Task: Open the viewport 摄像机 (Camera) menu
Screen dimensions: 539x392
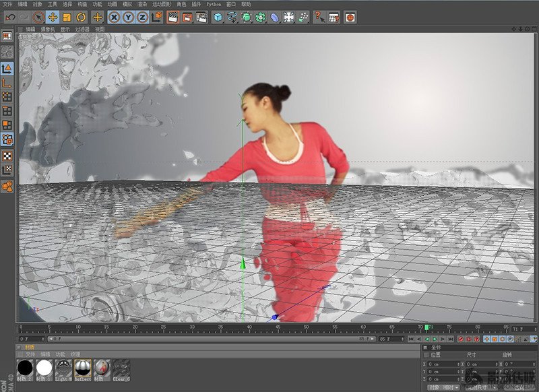Action: pyautogui.click(x=49, y=30)
